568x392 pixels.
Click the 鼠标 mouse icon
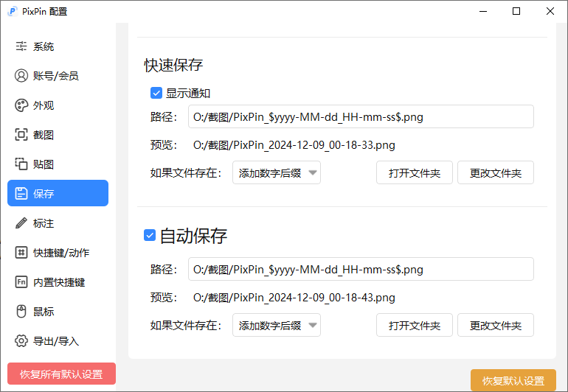[21, 311]
